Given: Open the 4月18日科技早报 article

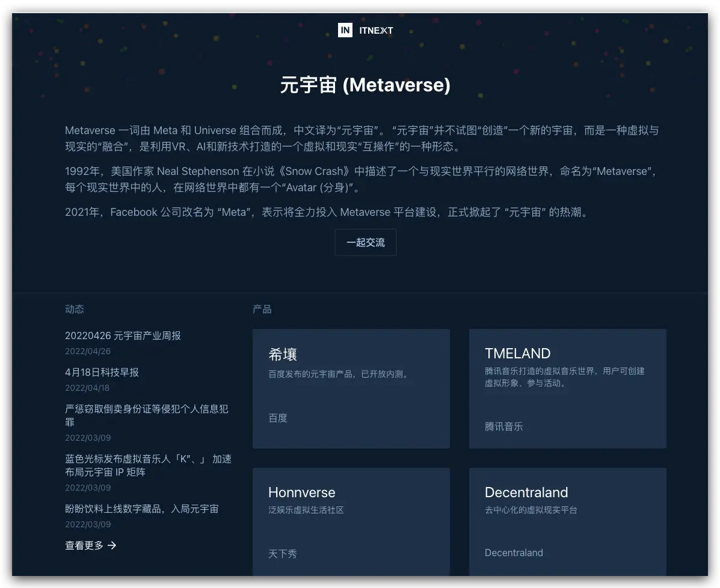Looking at the screenshot, I should pos(102,372).
